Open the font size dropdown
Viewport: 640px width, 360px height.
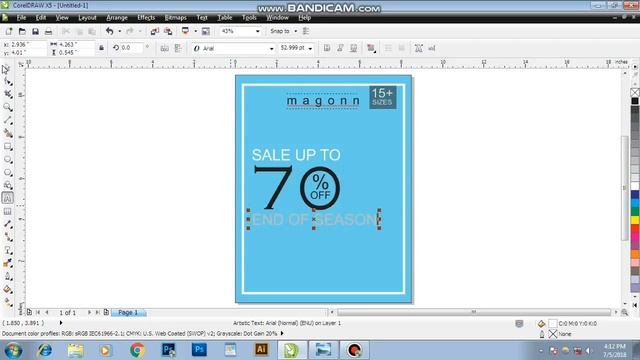tap(311, 49)
